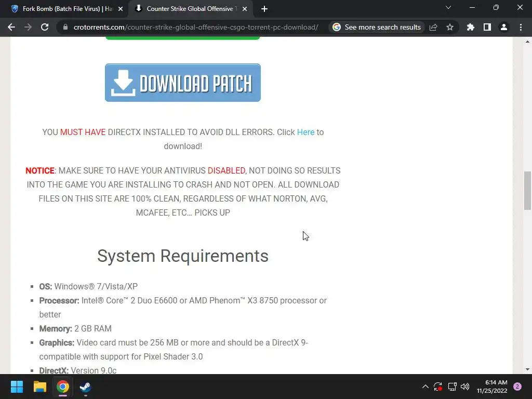Open the clock showing 6:14 AM
The width and height of the screenshot is (532, 399).
(x=492, y=387)
